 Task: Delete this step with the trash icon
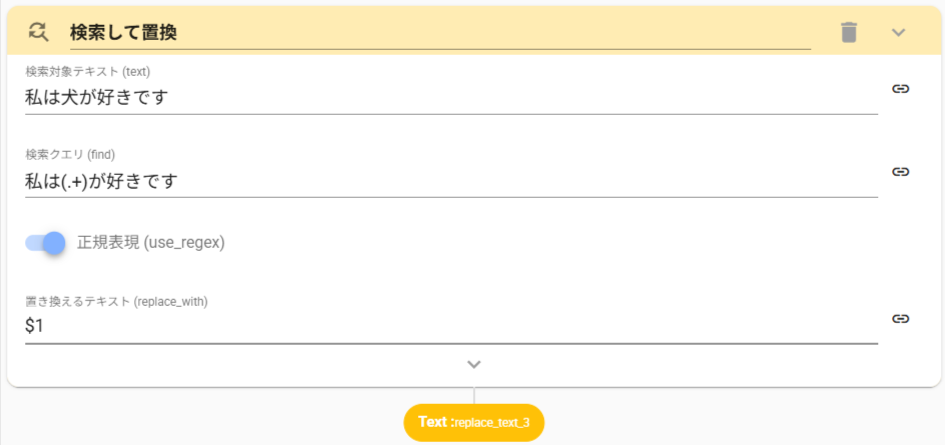point(849,32)
